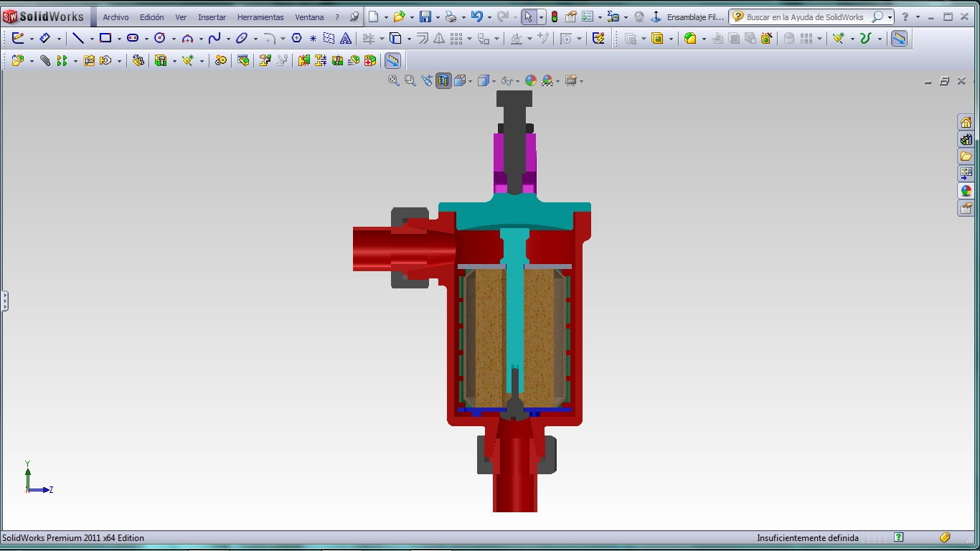Toggle the highlighted ruler button at right end of second toolbar
The width and height of the screenshot is (980, 551).
pos(899,39)
